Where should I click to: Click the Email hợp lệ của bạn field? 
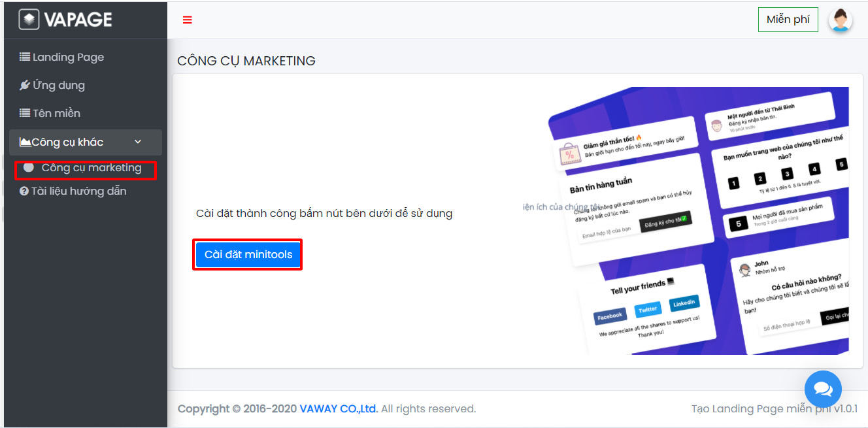(607, 229)
